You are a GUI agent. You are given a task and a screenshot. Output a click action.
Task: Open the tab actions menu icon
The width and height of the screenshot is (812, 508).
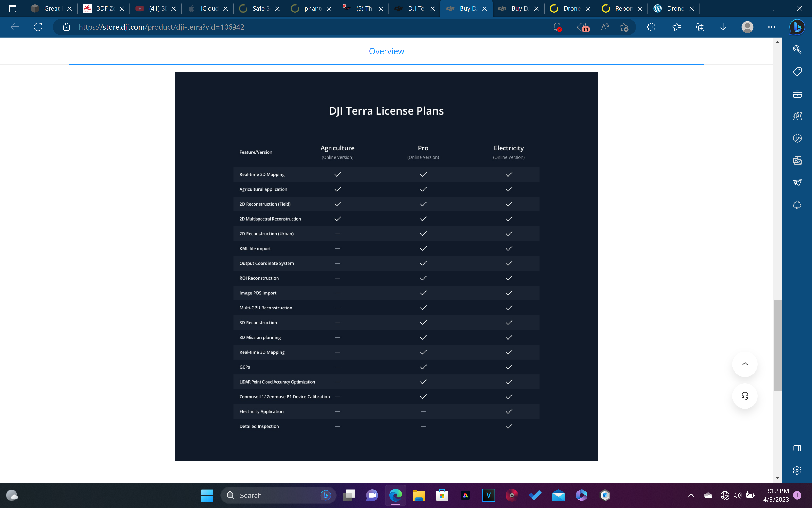click(x=13, y=9)
